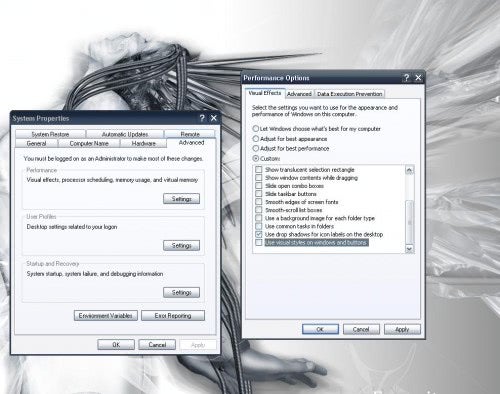
Task: Click OK in Performance Options
Action: pyautogui.click(x=320, y=329)
